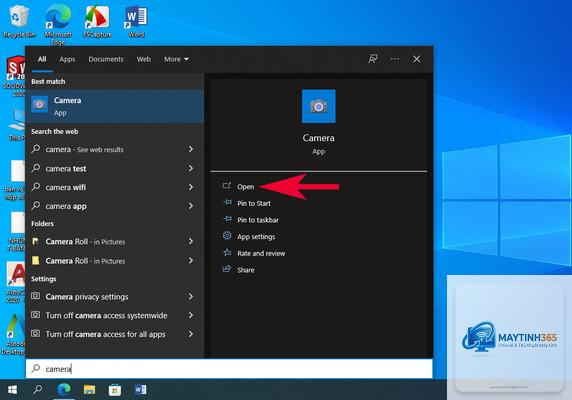
Task: Expand the 'camera wifi' suggestion chevron
Action: point(191,187)
